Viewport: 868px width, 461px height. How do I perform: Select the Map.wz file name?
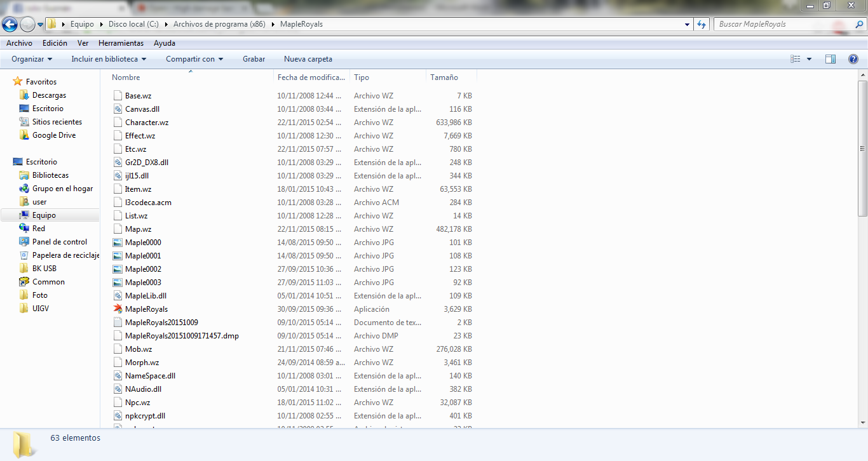[138, 229]
